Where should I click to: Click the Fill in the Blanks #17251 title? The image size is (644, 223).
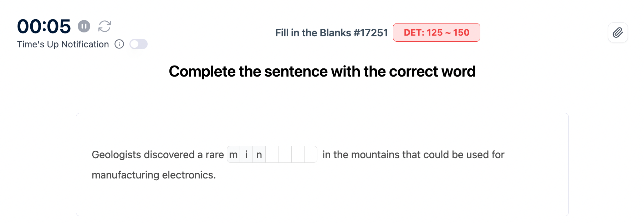tap(331, 33)
